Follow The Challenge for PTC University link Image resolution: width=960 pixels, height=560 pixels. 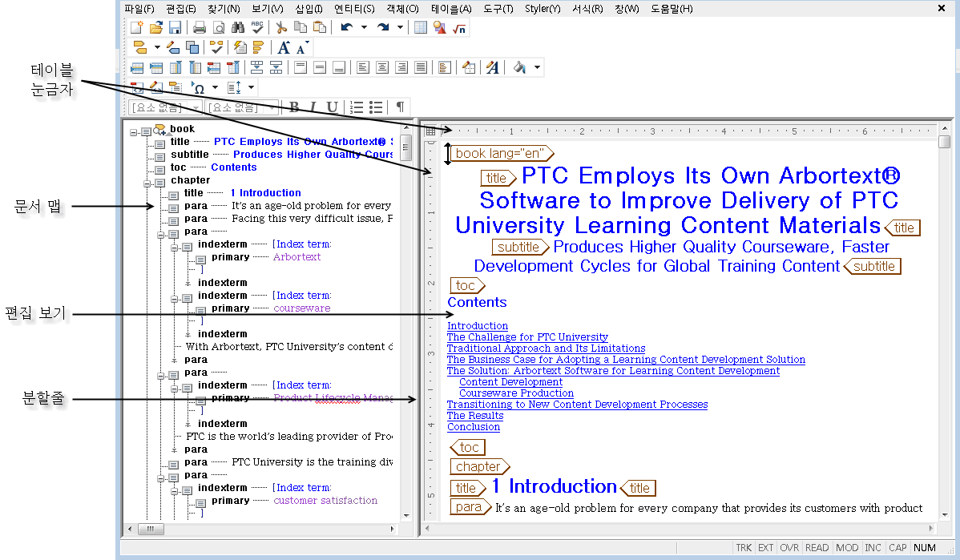(x=527, y=337)
